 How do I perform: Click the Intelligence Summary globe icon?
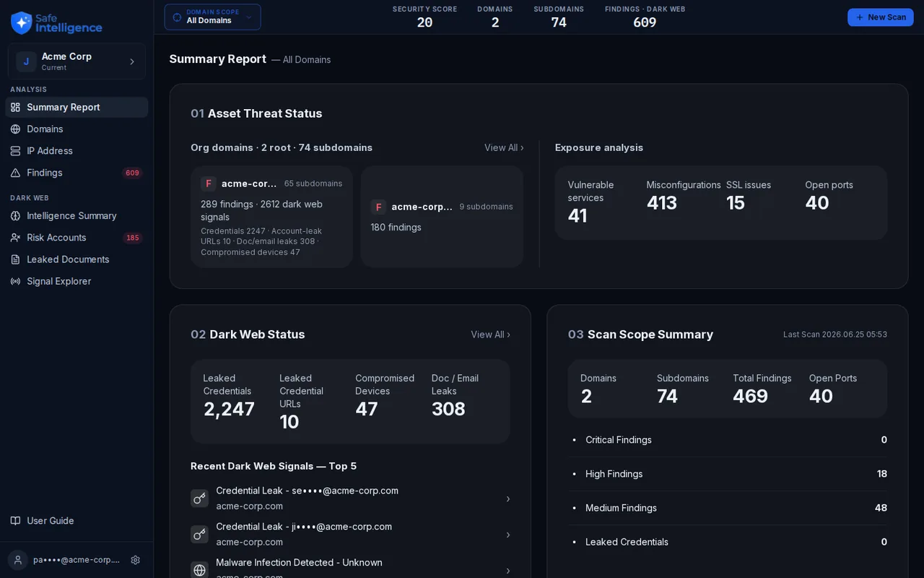15,216
